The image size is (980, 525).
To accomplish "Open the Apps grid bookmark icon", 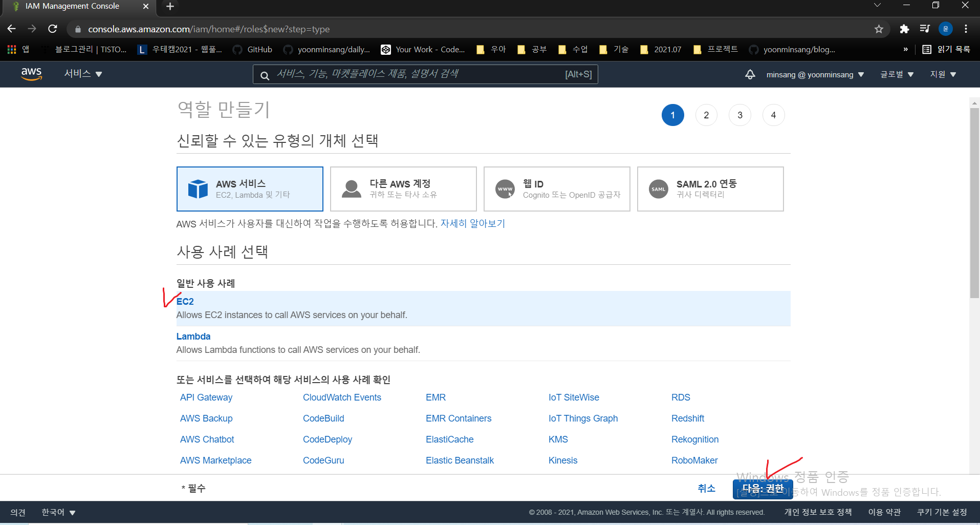I will coord(12,49).
